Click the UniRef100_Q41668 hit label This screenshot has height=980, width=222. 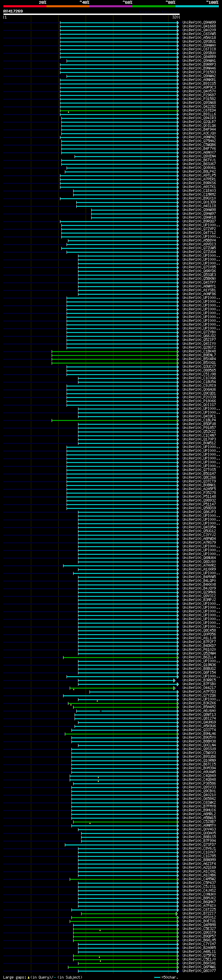[199, 26]
